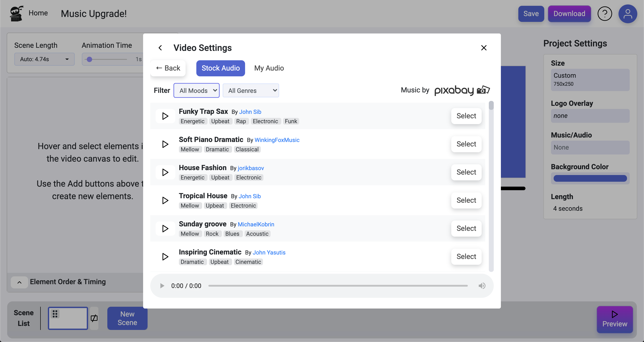Click the play icon for House Fashion
Screen dimensions: 644x342
[166, 172]
